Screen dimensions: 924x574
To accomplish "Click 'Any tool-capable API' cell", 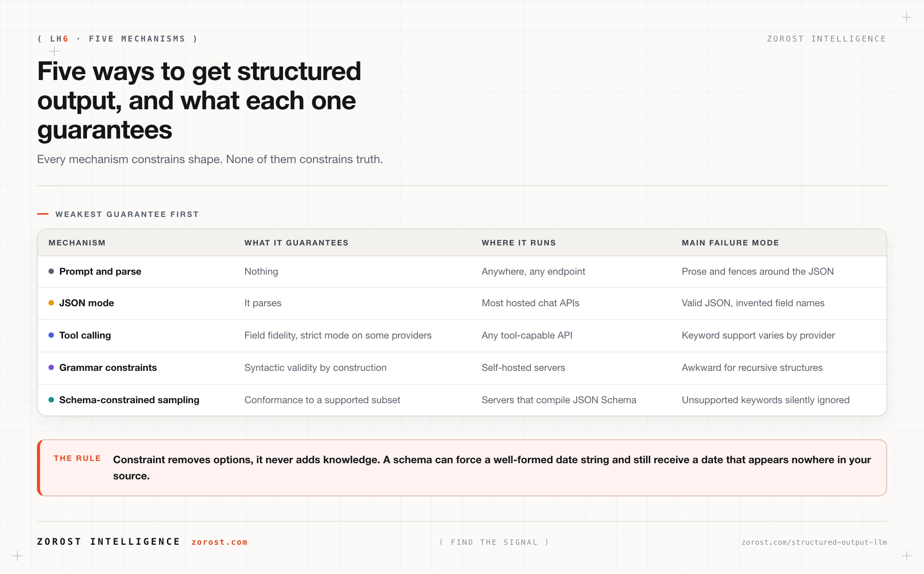I will coord(527,335).
